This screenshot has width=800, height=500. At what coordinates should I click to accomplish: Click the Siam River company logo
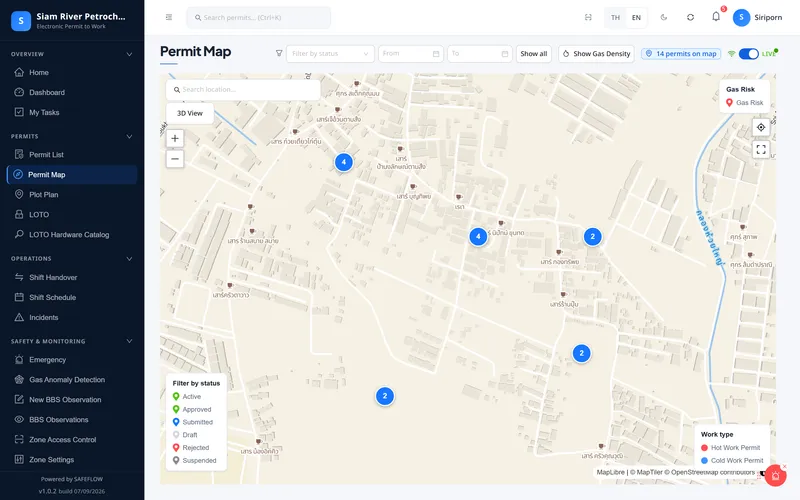pos(21,21)
